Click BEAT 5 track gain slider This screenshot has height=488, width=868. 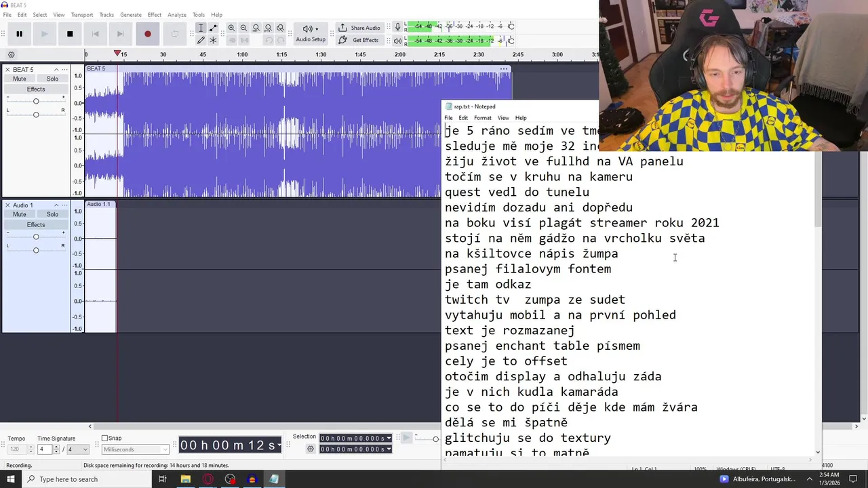click(x=36, y=101)
